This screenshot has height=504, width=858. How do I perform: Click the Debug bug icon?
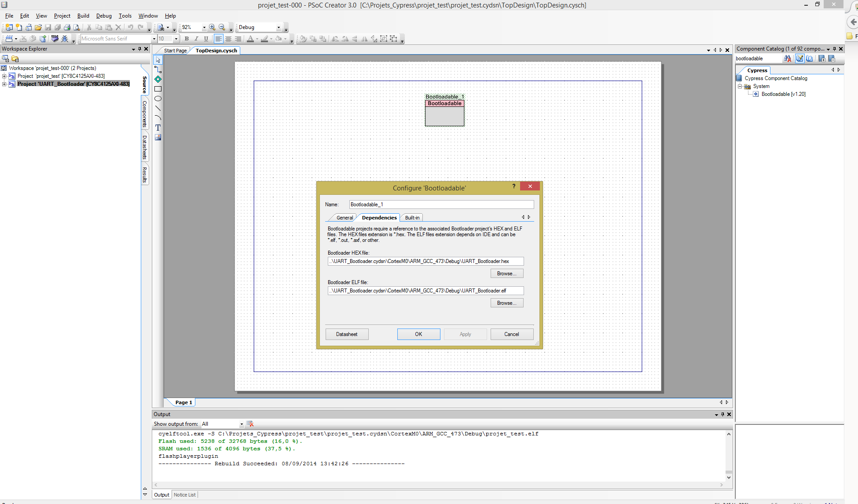point(65,39)
